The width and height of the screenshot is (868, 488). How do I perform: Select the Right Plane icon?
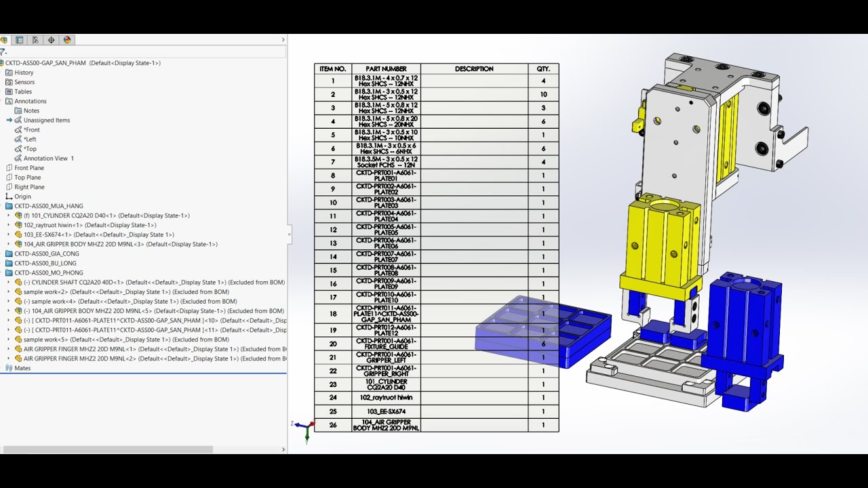(x=9, y=186)
